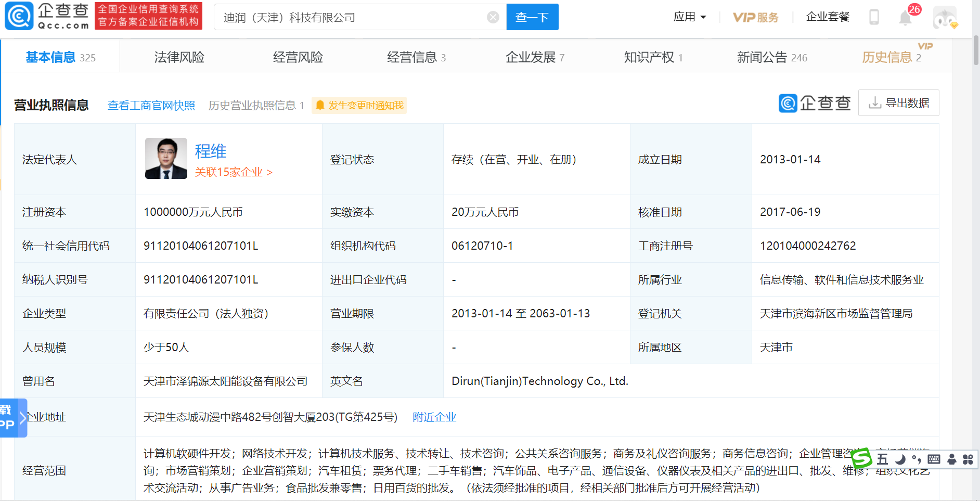This screenshot has height=501, width=980.
Task: Click 发生变更时通知我 notification button
Action: tap(359, 105)
